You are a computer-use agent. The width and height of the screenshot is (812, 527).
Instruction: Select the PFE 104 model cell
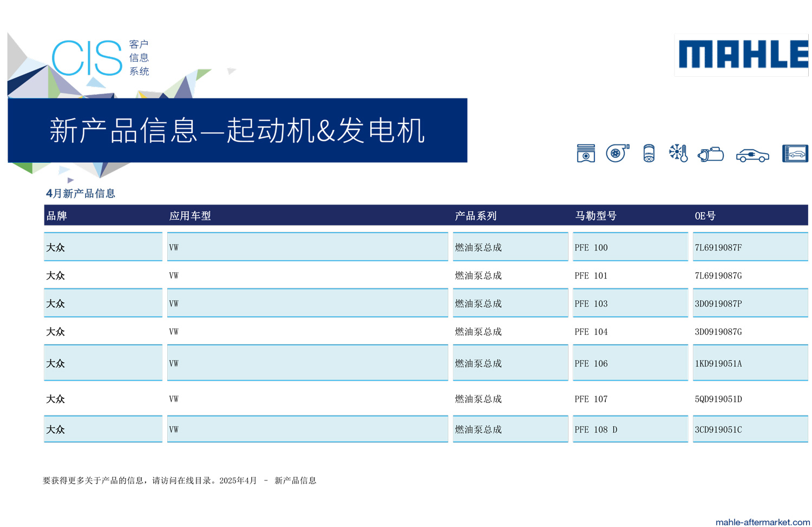[x=630, y=332]
